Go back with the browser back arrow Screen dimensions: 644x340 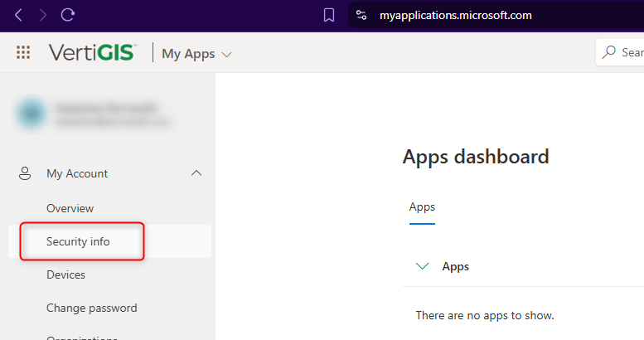coord(18,15)
